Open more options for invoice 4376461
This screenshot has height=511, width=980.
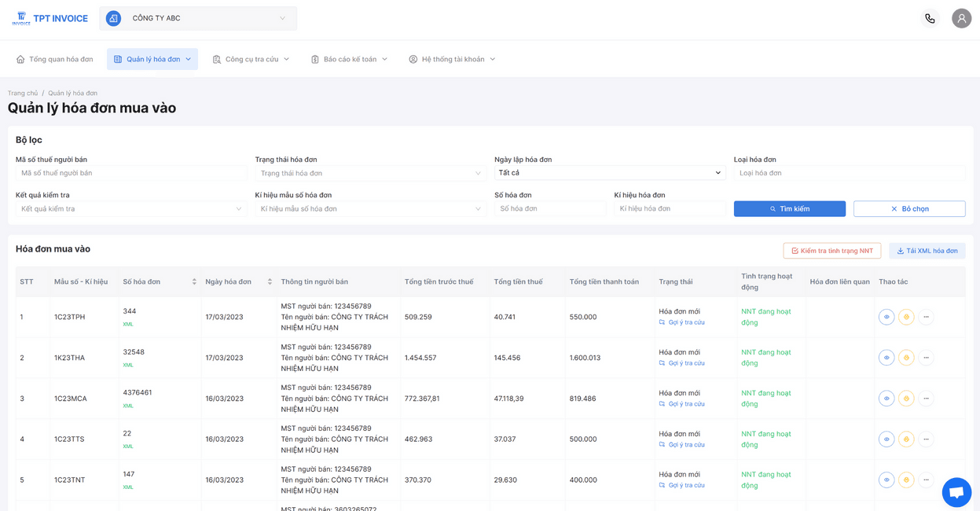coord(926,399)
